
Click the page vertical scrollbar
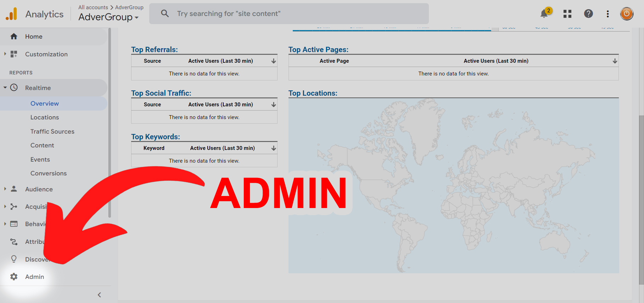641,200
